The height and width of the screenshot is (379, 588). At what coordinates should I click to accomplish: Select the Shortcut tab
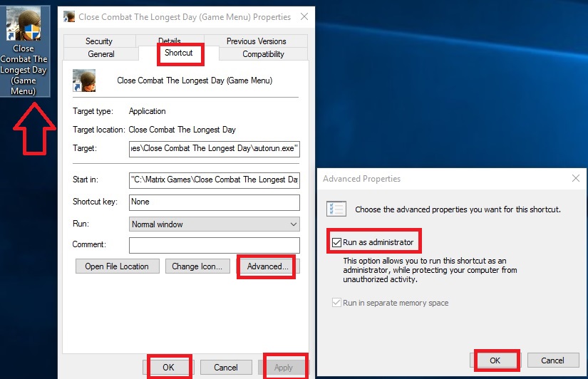pos(178,53)
